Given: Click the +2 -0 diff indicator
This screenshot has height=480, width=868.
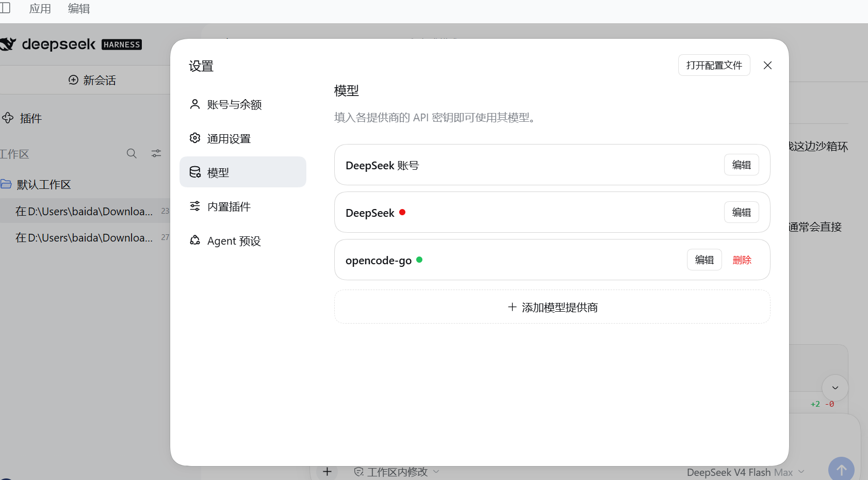Looking at the screenshot, I should point(822,404).
